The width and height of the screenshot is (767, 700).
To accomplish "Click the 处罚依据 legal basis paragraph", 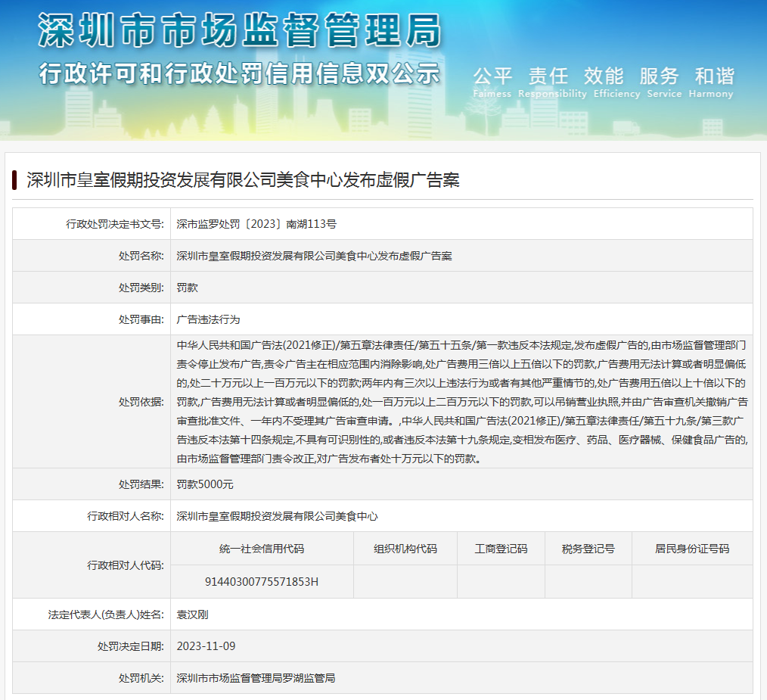I will click(x=461, y=402).
